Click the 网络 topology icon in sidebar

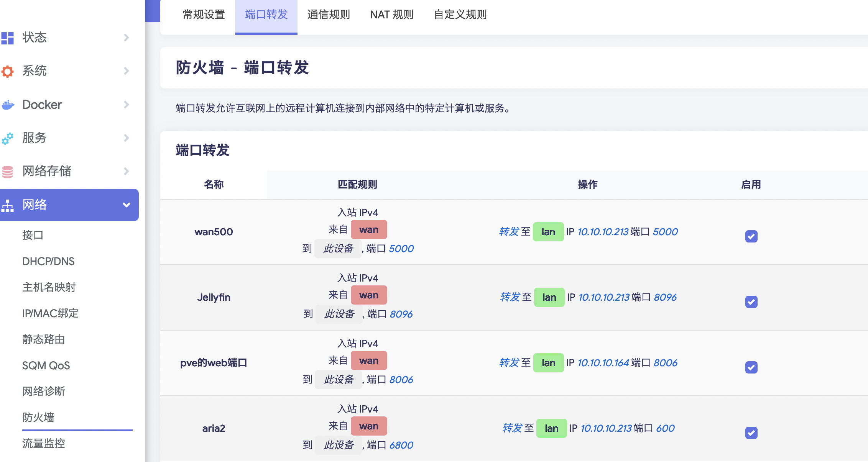pos(7,205)
